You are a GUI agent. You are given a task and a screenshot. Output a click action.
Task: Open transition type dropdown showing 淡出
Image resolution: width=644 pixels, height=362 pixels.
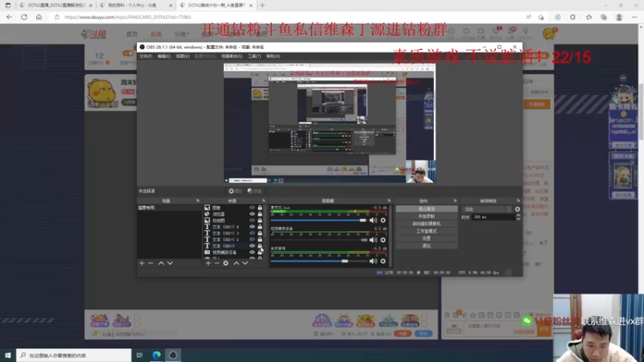pyautogui.click(x=487, y=209)
